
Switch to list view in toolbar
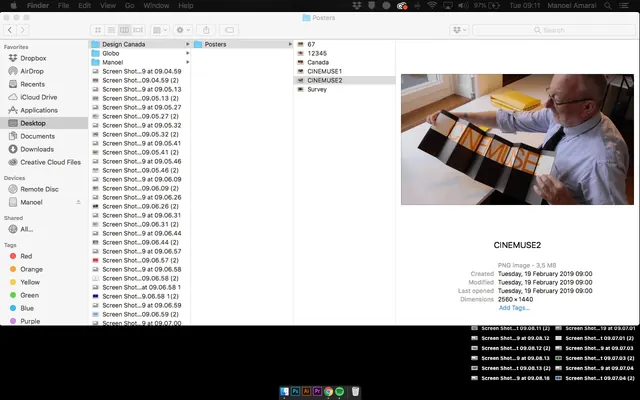pos(111,30)
